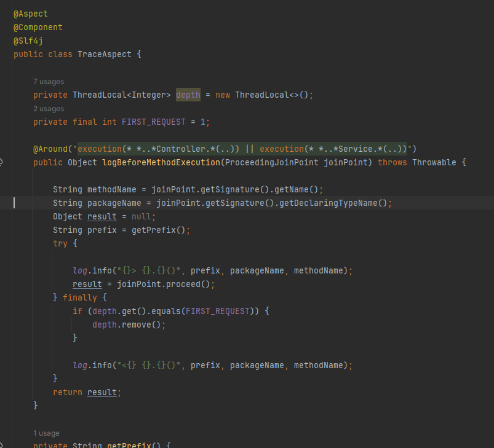This screenshot has height=448, width=494.
Task: Click the *Service execution pointcut expression
Action: 333,149
